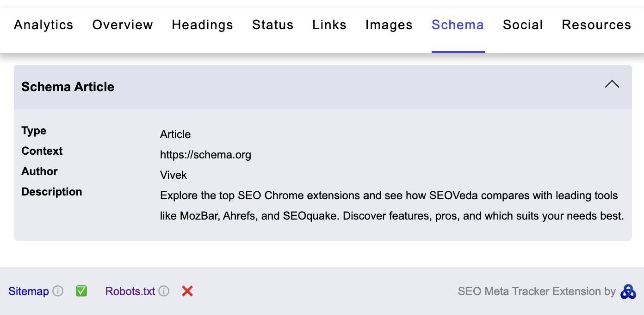
Task: Open the Sitemap link
Action: (x=29, y=291)
